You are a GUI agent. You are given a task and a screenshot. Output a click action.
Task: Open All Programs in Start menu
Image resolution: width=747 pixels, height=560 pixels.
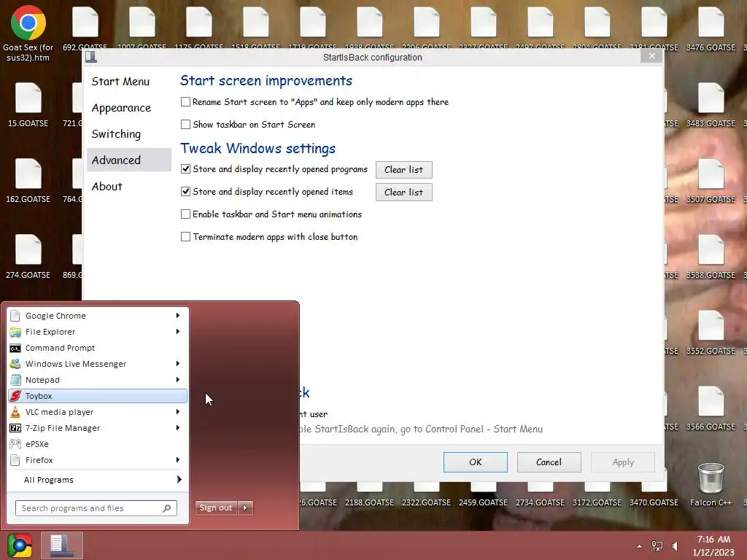(x=98, y=480)
